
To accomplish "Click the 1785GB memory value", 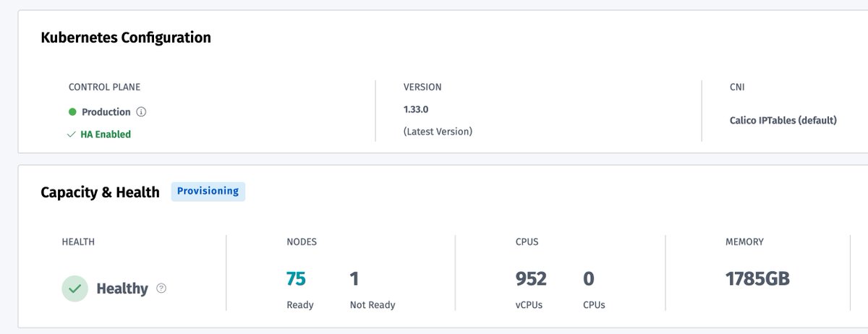I will [x=757, y=278].
